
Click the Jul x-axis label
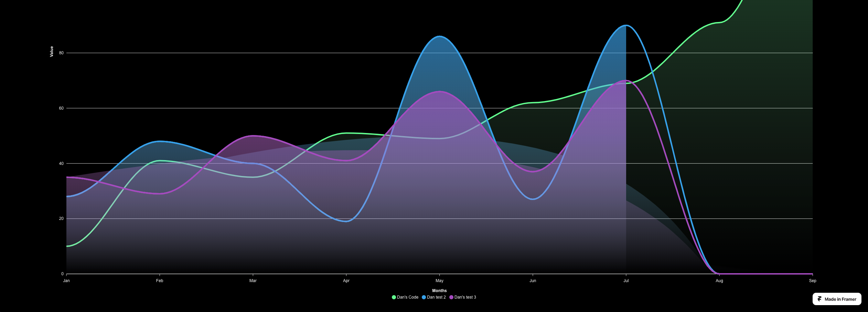[626, 281]
